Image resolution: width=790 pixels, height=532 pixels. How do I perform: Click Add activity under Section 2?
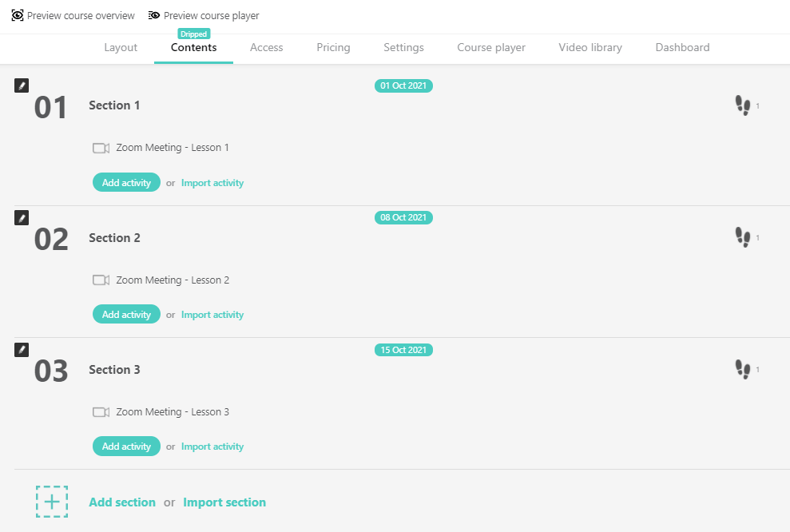pyautogui.click(x=126, y=314)
